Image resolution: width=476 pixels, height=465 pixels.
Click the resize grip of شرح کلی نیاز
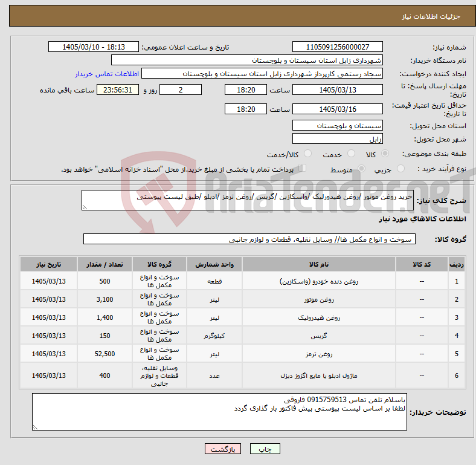(85, 207)
